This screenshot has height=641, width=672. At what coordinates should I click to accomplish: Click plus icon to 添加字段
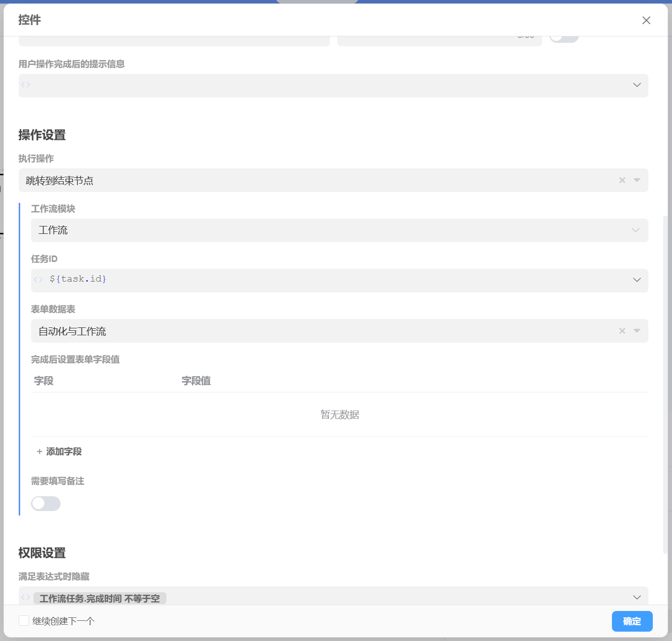tap(39, 451)
